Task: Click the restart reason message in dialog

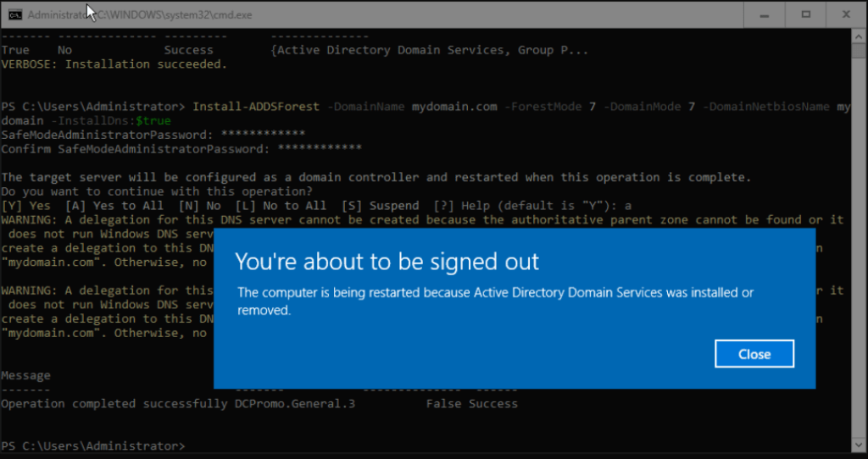Action: tap(495, 301)
